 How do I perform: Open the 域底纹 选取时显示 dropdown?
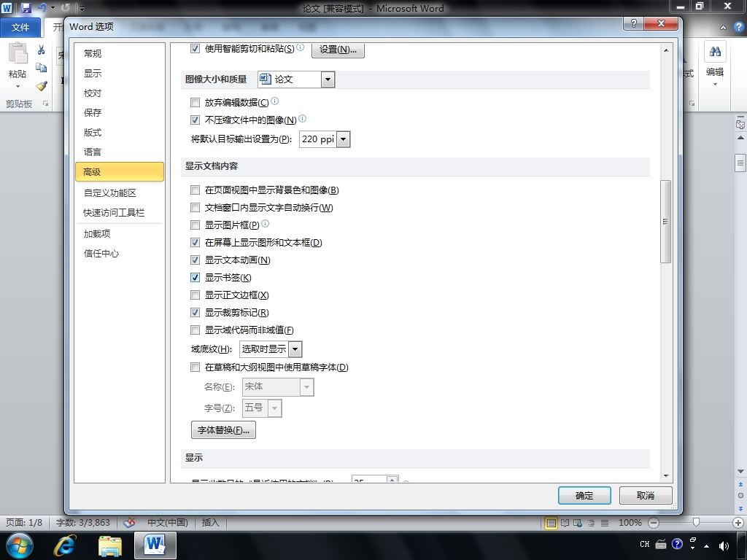(295, 349)
